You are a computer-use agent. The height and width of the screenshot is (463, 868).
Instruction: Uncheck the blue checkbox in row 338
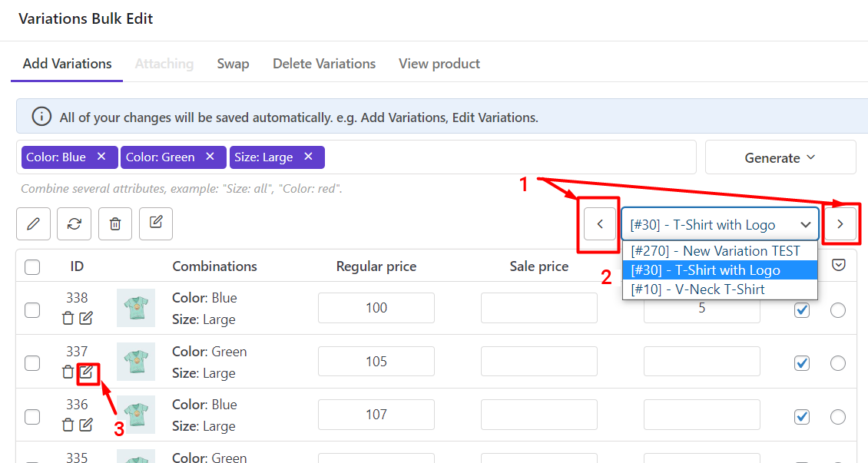[x=802, y=309]
